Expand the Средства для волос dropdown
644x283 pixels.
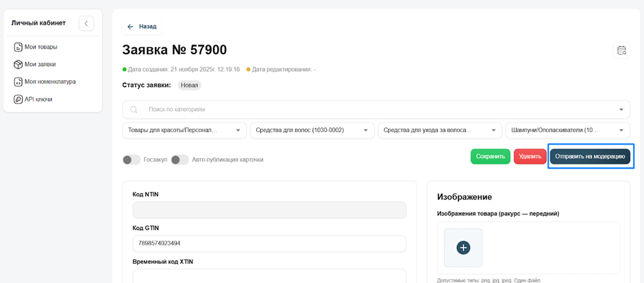click(x=312, y=130)
